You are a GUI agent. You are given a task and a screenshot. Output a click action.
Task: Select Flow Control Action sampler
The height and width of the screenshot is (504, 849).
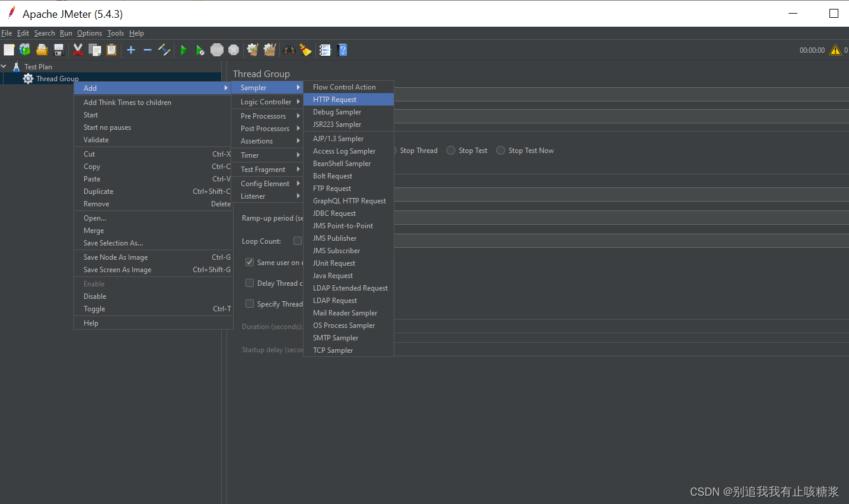click(349, 87)
